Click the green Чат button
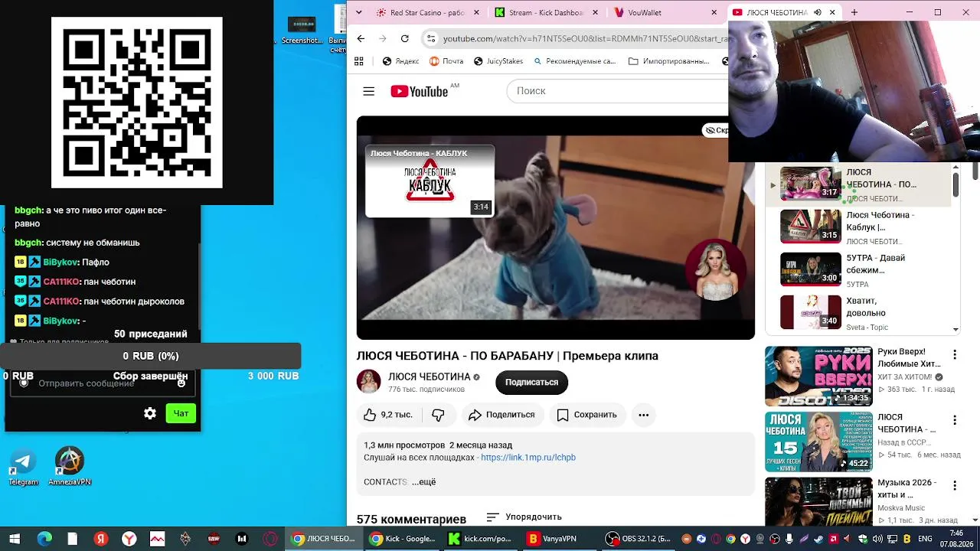 tap(181, 413)
